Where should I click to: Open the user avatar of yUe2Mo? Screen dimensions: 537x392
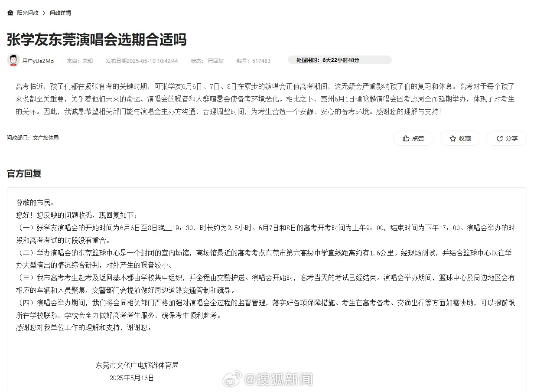pyautogui.click(x=13, y=60)
